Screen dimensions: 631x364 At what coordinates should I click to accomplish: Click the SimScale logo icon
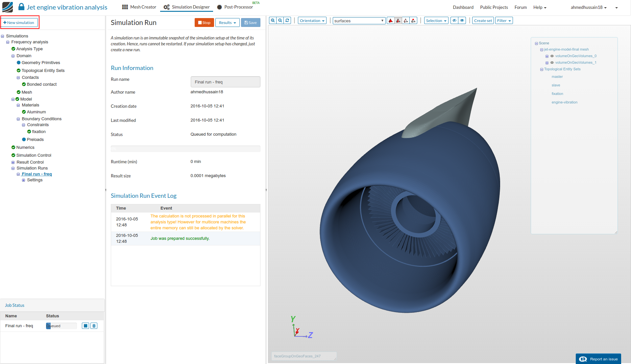8,7
